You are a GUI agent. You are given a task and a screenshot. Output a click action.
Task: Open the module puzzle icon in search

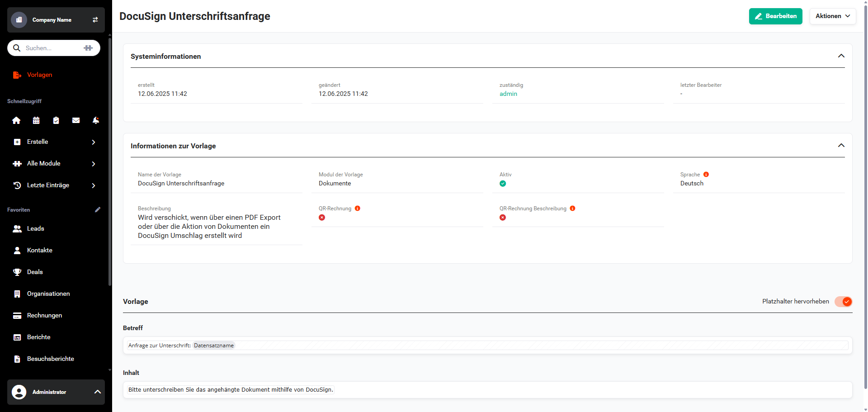(x=88, y=48)
